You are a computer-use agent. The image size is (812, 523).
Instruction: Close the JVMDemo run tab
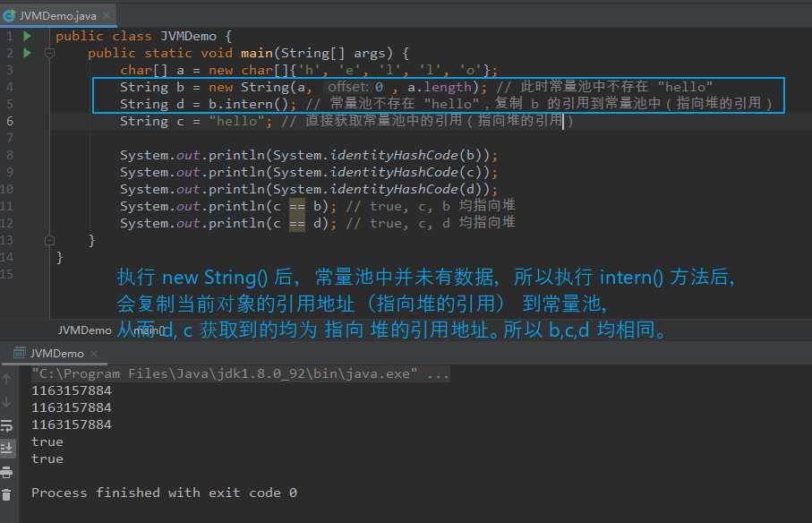point(94,353)
